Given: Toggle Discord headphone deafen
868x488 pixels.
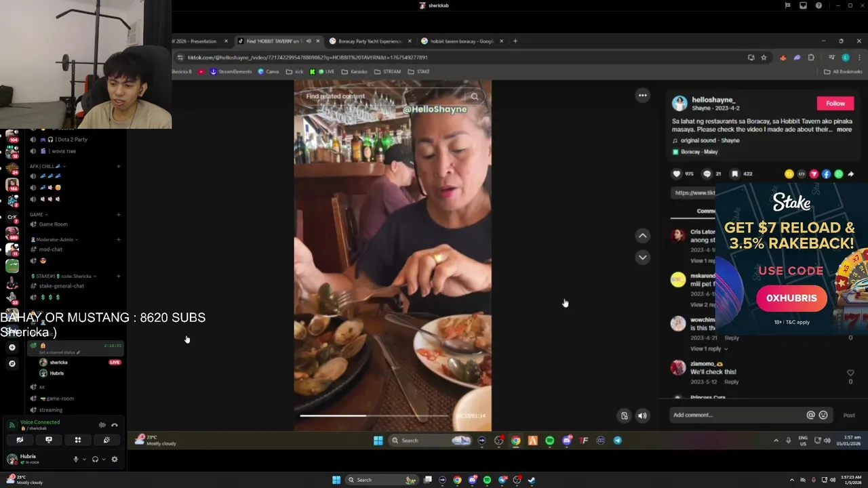Looking at the screenshot, I should [95, 459].
